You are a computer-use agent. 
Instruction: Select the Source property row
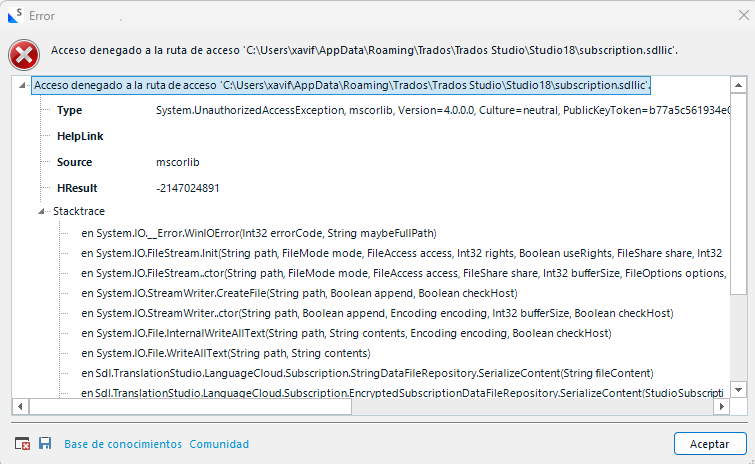coord(128,162)
